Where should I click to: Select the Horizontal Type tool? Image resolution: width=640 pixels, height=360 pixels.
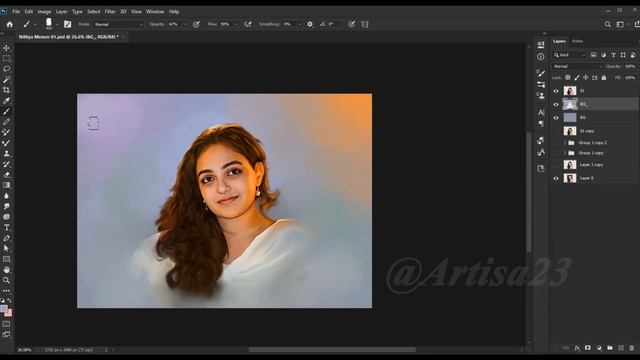[x=7, y=227]
